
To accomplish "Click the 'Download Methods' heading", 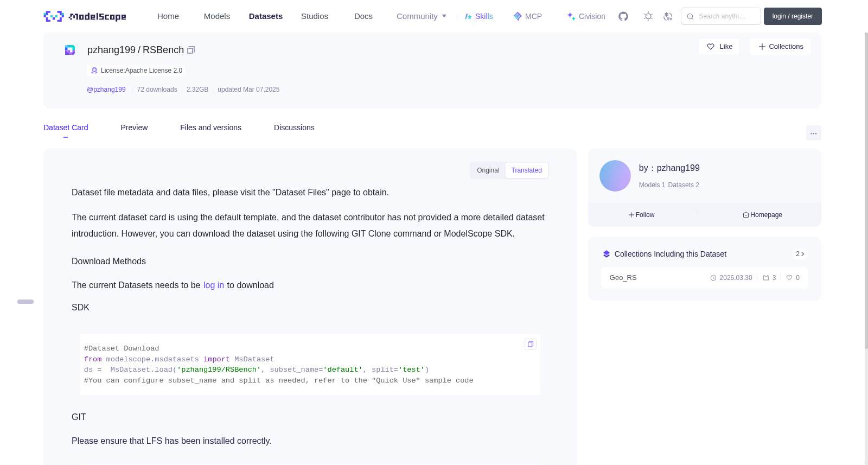I will tap(108, 262).
